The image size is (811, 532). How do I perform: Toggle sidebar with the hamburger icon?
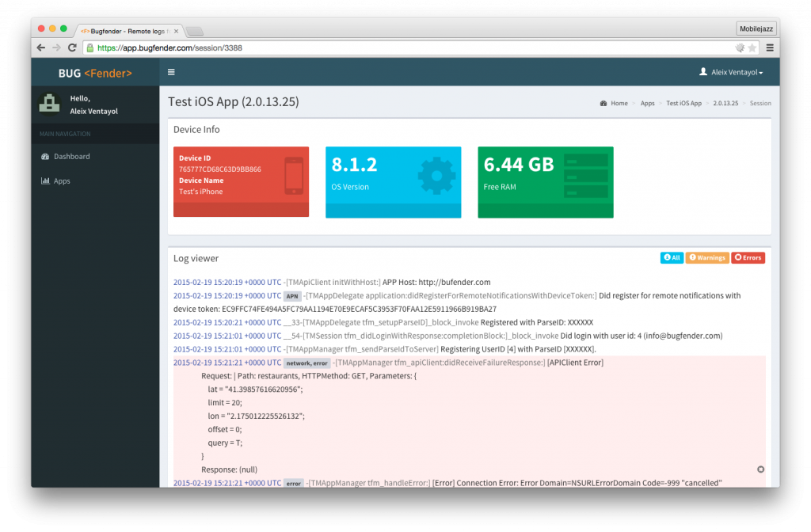pyautogui.click(x=171, y=72)
